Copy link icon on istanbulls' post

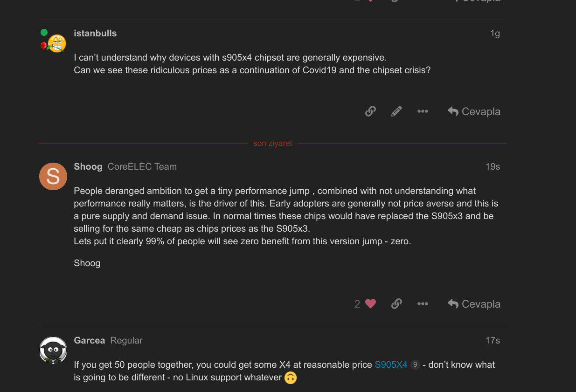tap(370, 111)
